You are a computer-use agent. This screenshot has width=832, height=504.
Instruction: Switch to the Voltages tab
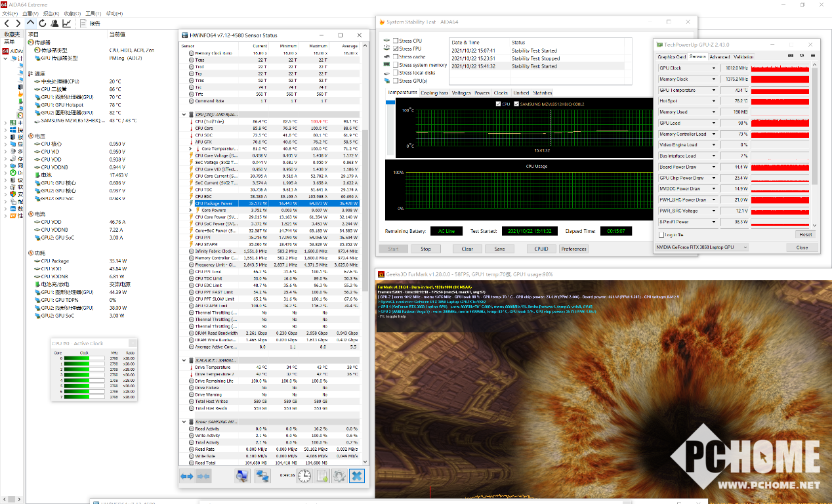[461, 93]
